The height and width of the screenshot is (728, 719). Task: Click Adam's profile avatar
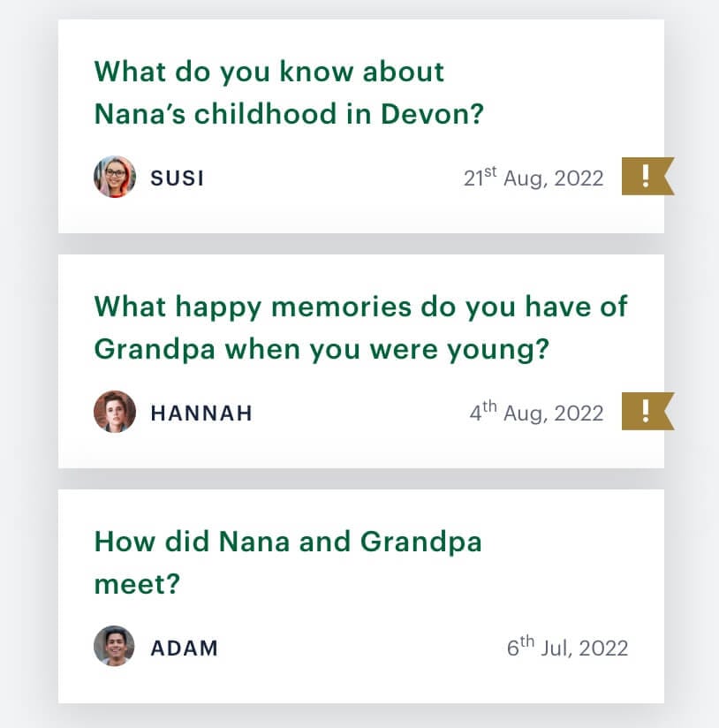tap(115, 647)
